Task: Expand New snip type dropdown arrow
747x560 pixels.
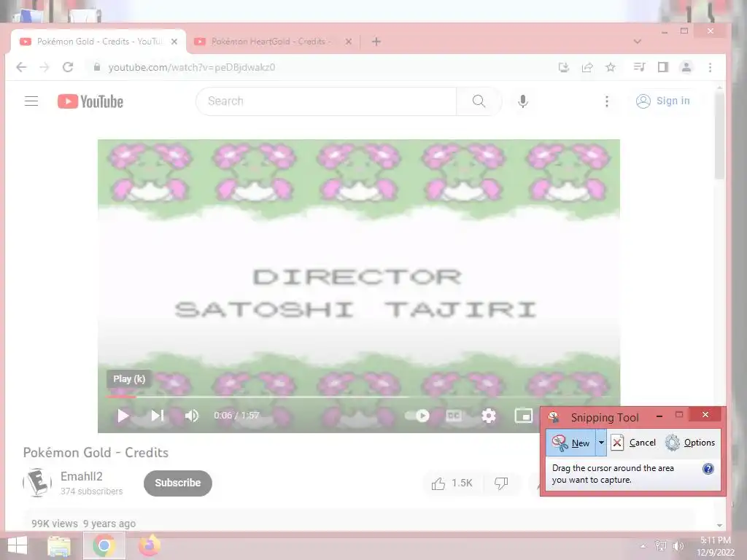Action: pos(601,443)
